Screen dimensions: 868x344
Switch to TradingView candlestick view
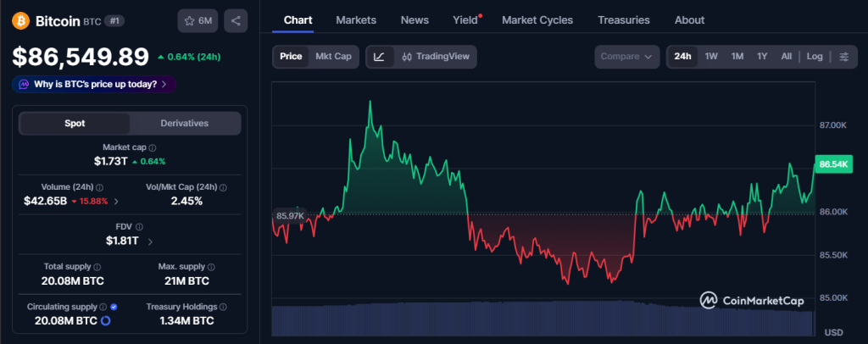[436, 57]
